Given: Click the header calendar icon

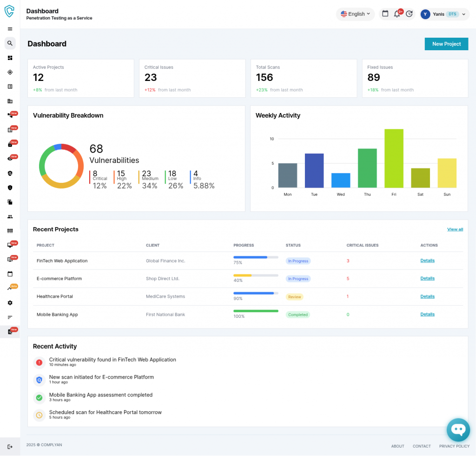Looking at the screenshot, I should point(385,14).
